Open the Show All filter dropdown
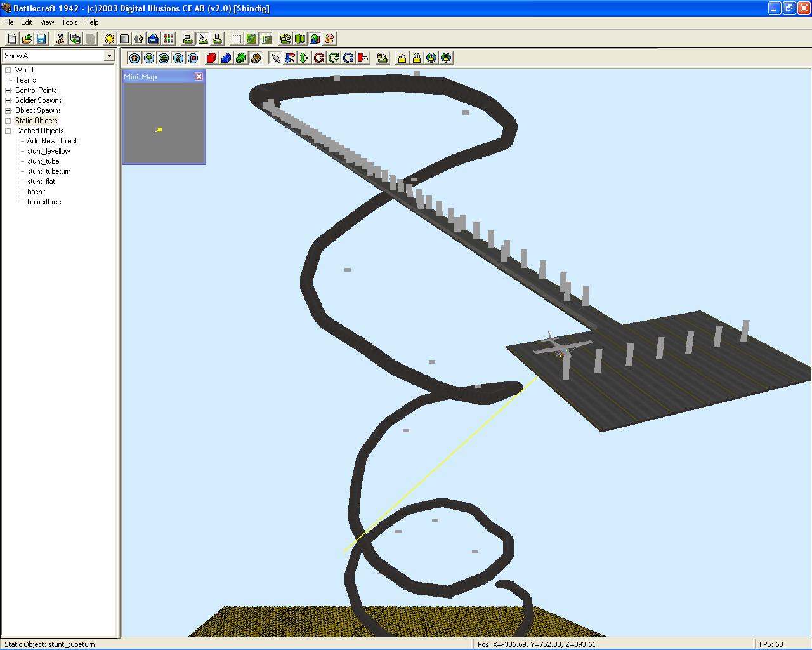Image resolution: width=812 pixels, height=650 pixels. click(109, 56)
